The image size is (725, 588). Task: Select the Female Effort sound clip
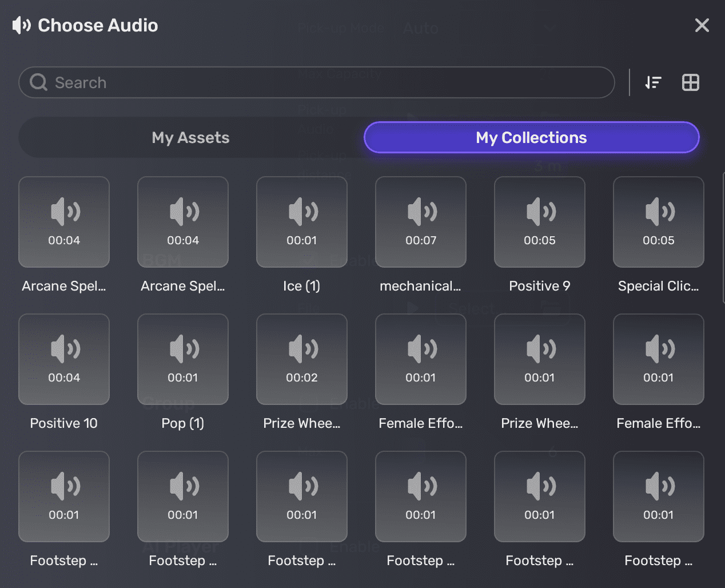pyautogui.click(x=420, y=359)
